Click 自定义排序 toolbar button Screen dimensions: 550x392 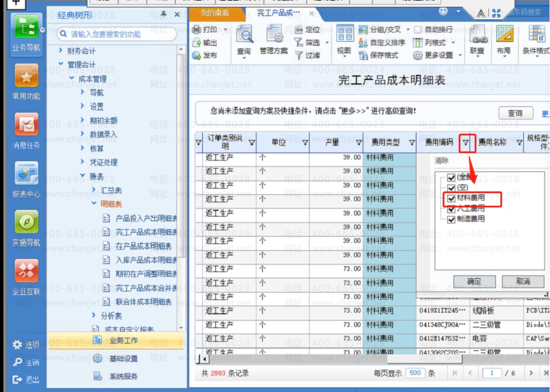coord(382,43)
